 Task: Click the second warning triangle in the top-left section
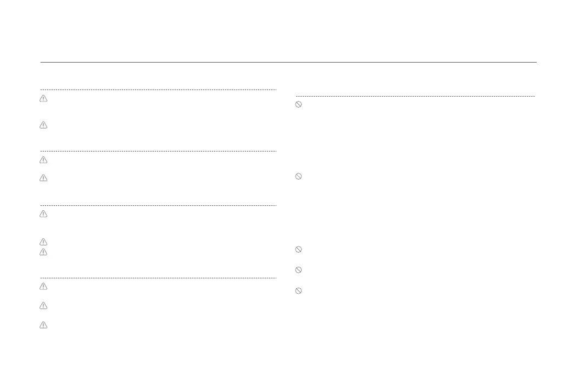click(43, 125)
